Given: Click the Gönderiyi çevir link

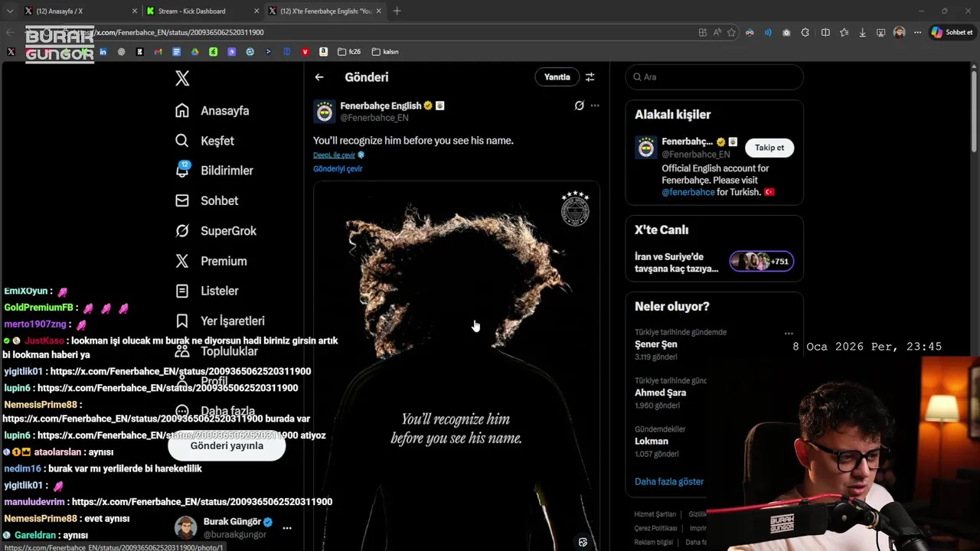Looking at the screenshot, I should point(338,169).
